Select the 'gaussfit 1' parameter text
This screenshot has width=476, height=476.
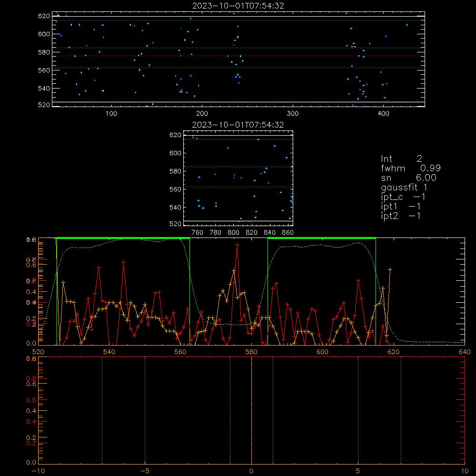coord(404,187)
